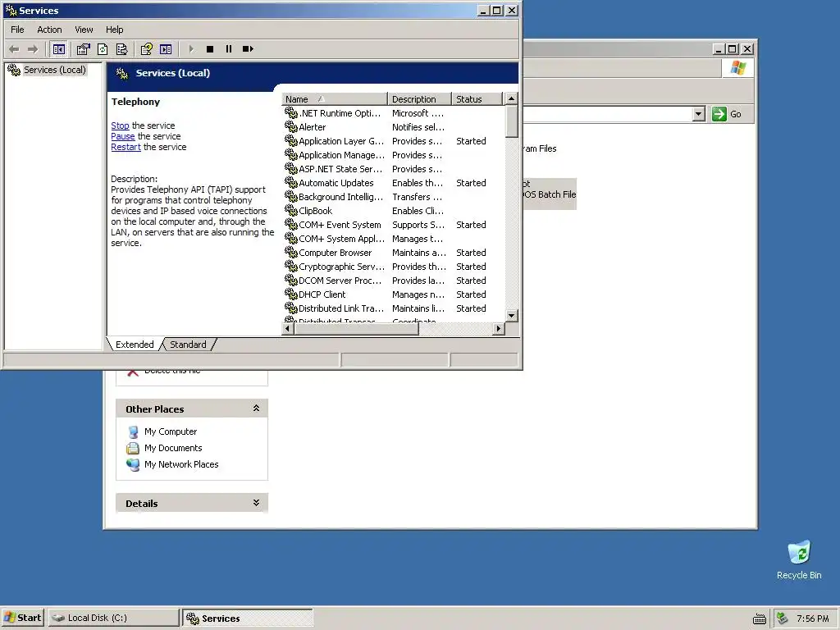Screen dimensions: 840x630
Task: Click the scroll up arrow in services list
Action: coord(512,98)
